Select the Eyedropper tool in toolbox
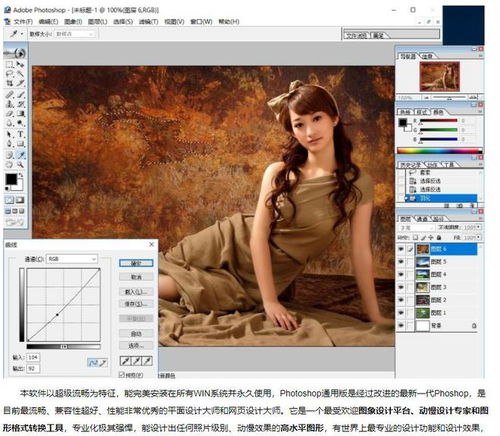The height and width of the screenshot is (436, 500). click(20, 155)
